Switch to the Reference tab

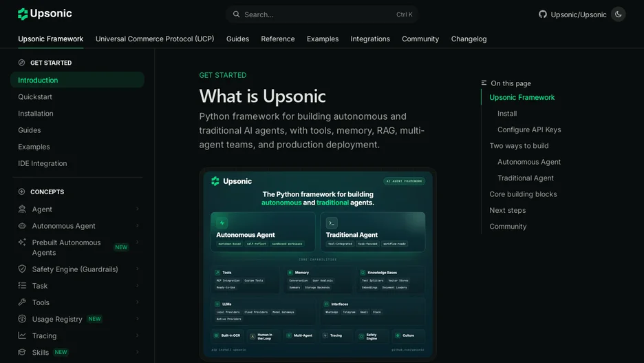pos(278,39)
